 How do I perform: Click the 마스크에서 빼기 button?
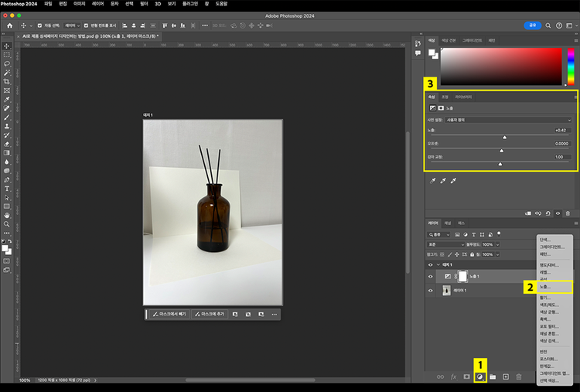click(x=169, y=315)
